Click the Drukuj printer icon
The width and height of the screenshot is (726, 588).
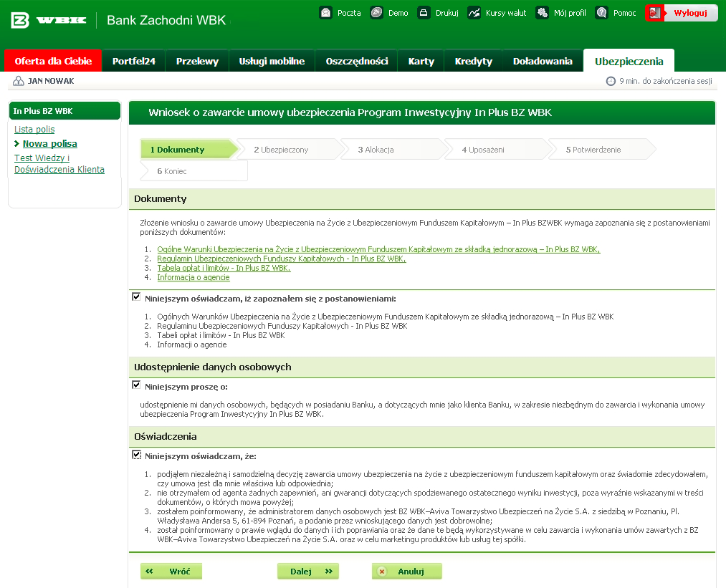[x=424, y=12]
